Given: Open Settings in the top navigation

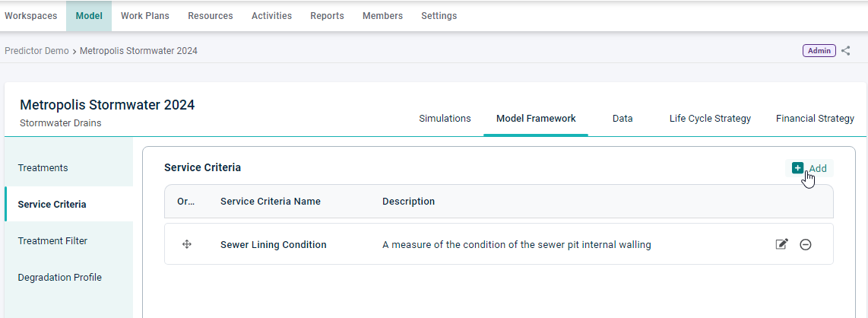Looking at the screenshot, I should click(x=439, y=16).
